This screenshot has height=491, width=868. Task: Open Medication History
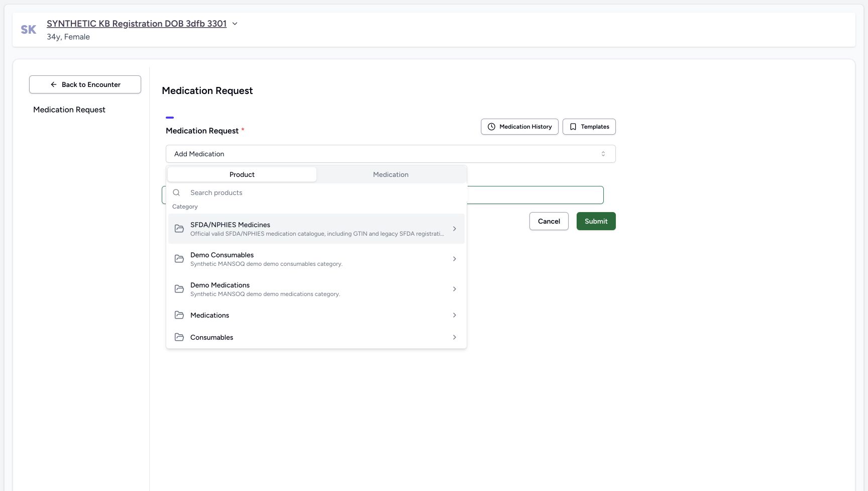[519, 127]
